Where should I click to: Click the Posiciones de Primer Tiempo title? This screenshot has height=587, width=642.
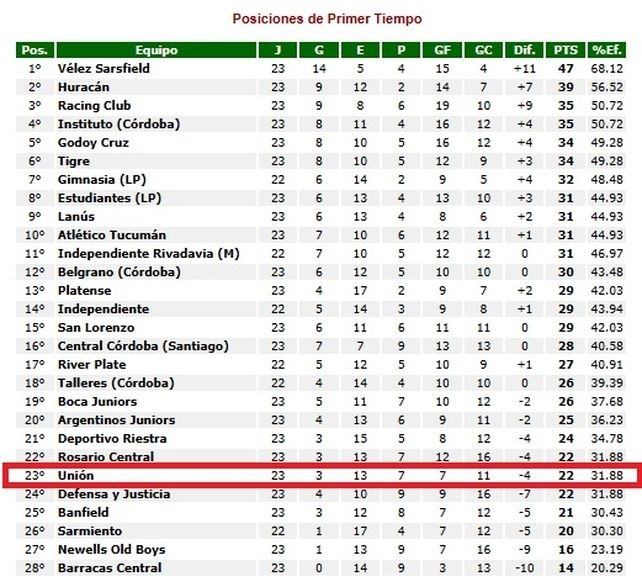click(x=327, y=19)
